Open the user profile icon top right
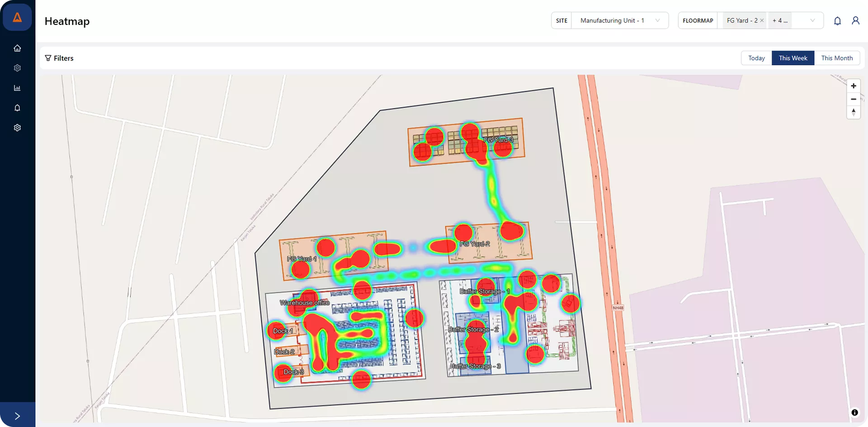Screen dimensions: 868x427 (856, 21)
